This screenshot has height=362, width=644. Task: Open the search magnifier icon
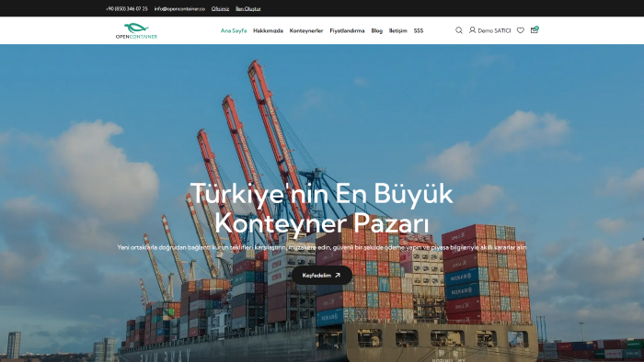459,30
